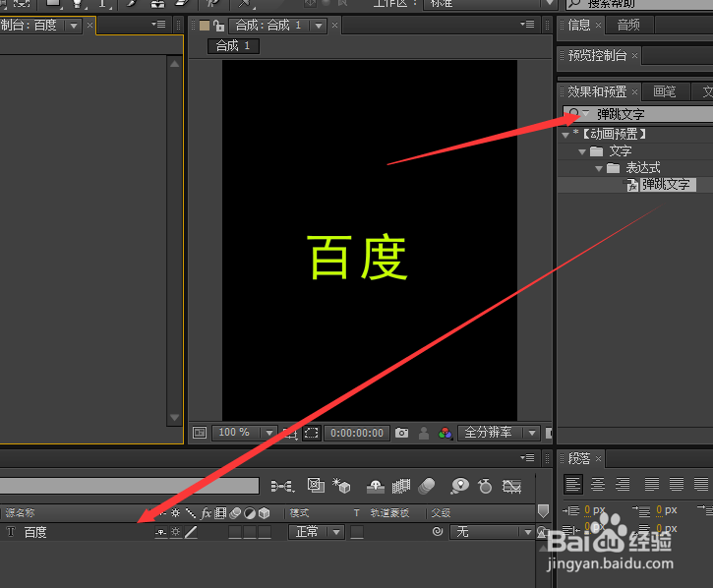
Task: Click the brainstorm icon in timeline
Action: (459, 486)
